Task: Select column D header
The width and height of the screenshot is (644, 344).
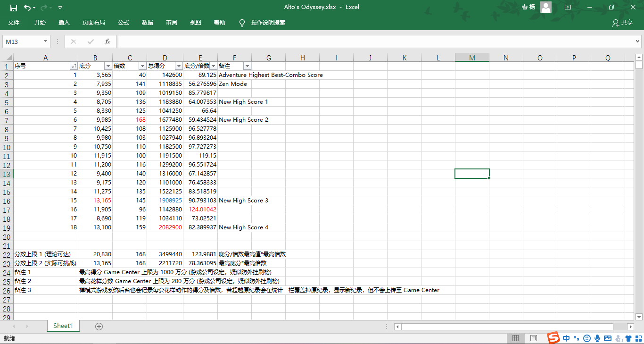Action: (165, 58)
